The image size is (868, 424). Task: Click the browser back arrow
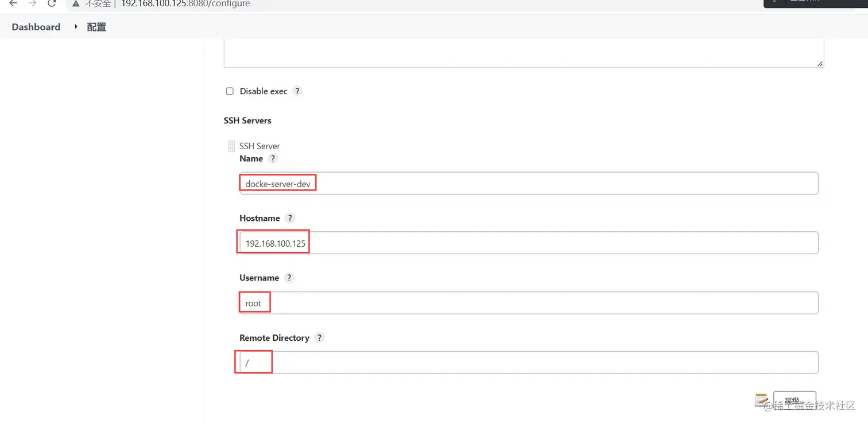13,3
